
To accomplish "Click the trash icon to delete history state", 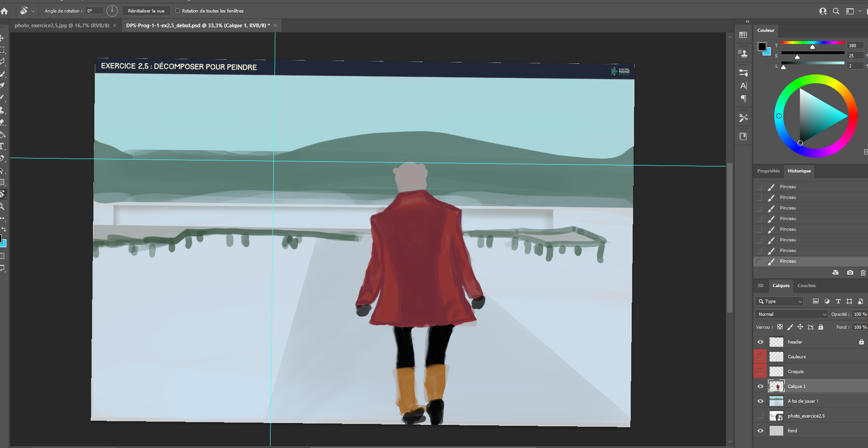I will coord(862,272).
